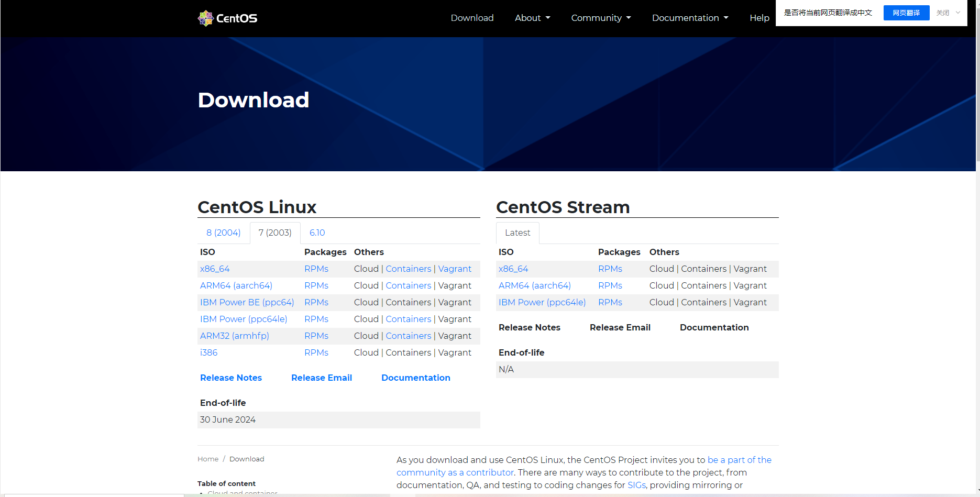The width and height of the screenshot is (980, 497).
Task: Open RPMs link in CentOS Stream ppc64le row
Action: click(610, 302)
